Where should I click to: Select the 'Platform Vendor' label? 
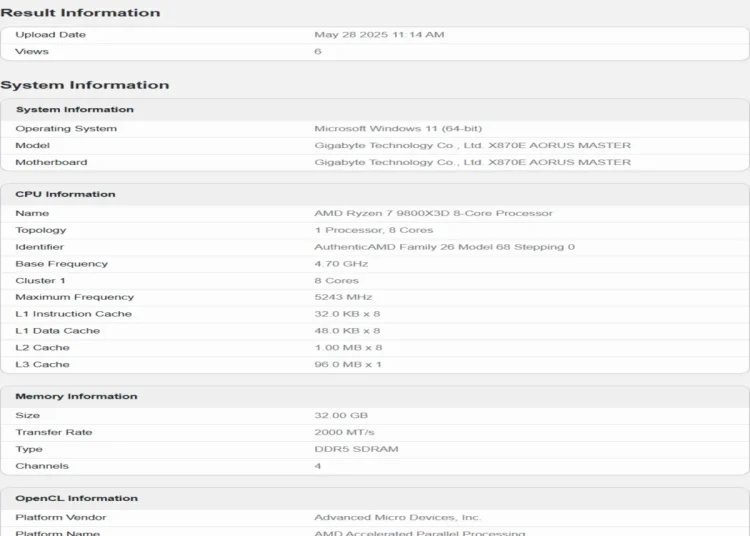(x=61, y=517)
